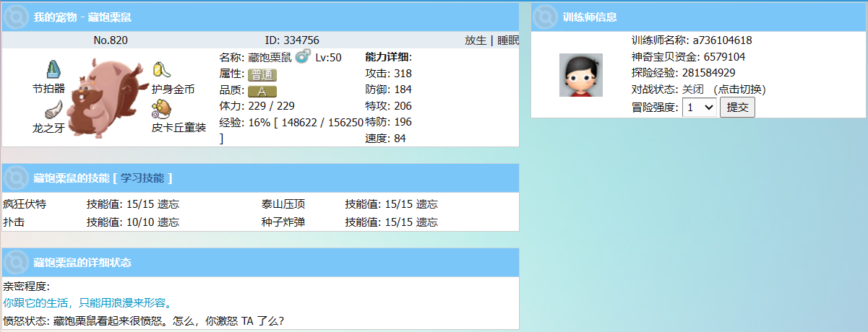The height and width of the screenshot is (332, 868).
Task: Forget the 疯狂伏特 skill via 遗忘
Action: [168, 204]
